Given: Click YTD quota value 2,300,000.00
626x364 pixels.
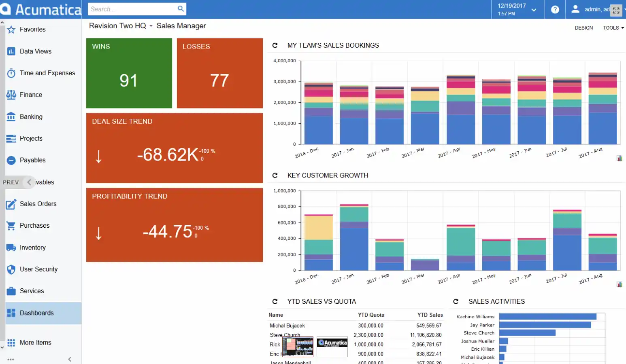Looking at the screenshot, I should point(368,335).
